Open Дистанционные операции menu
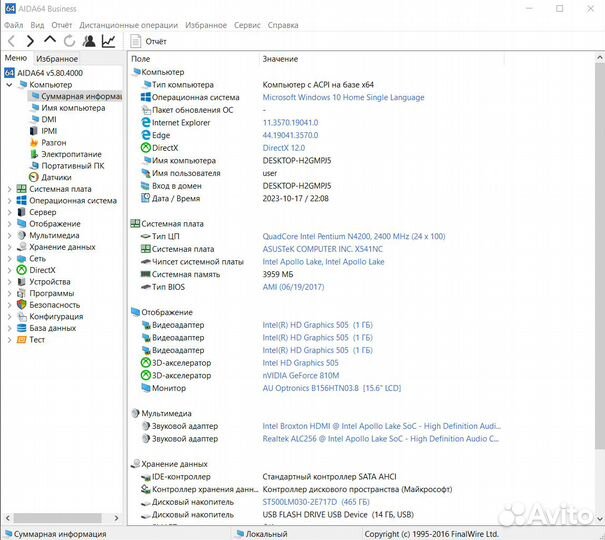This screenshot has width=605, height=540. pos(128,25)
